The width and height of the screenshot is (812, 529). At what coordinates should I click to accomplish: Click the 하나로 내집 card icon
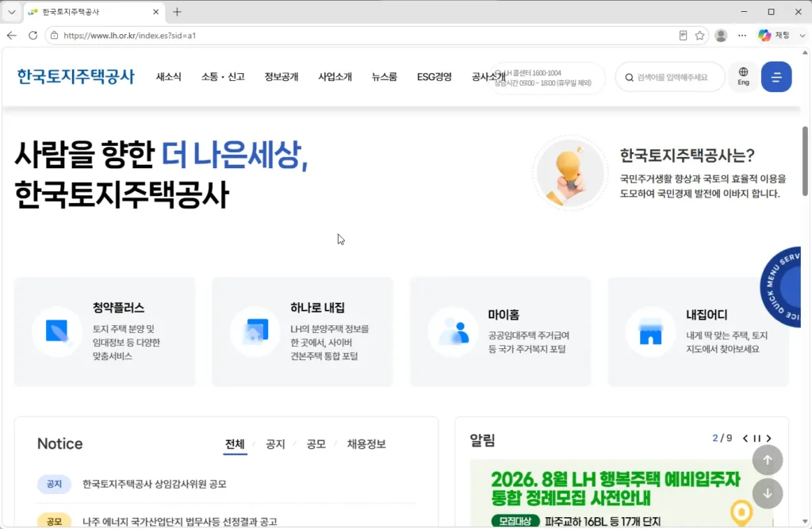pos(255,332)
